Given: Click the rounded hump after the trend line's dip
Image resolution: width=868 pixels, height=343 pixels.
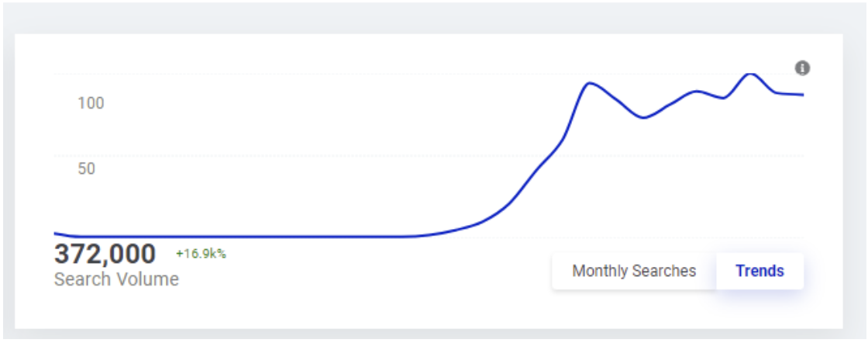Looking at the screenshot, I should pos(696,91).
